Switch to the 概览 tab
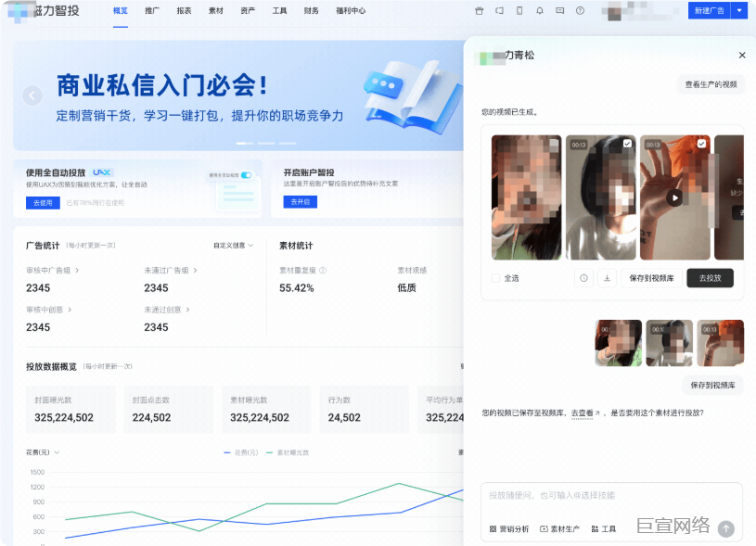 point(121,10)
